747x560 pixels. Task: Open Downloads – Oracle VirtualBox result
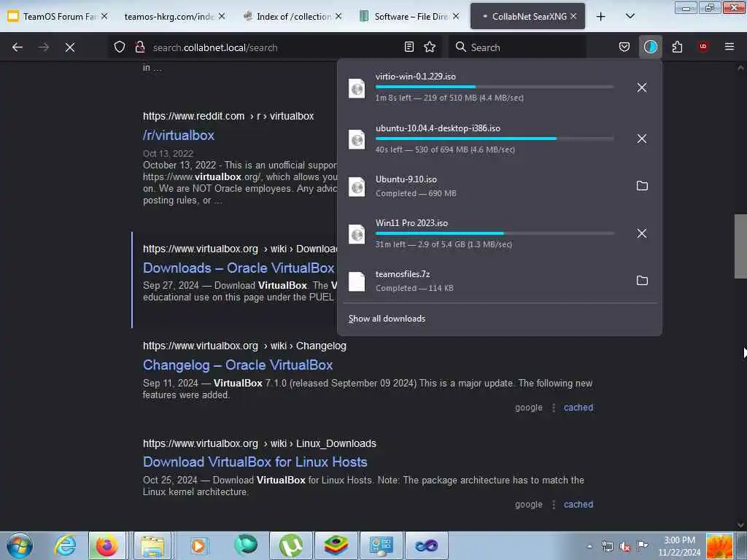coord(239,268)
